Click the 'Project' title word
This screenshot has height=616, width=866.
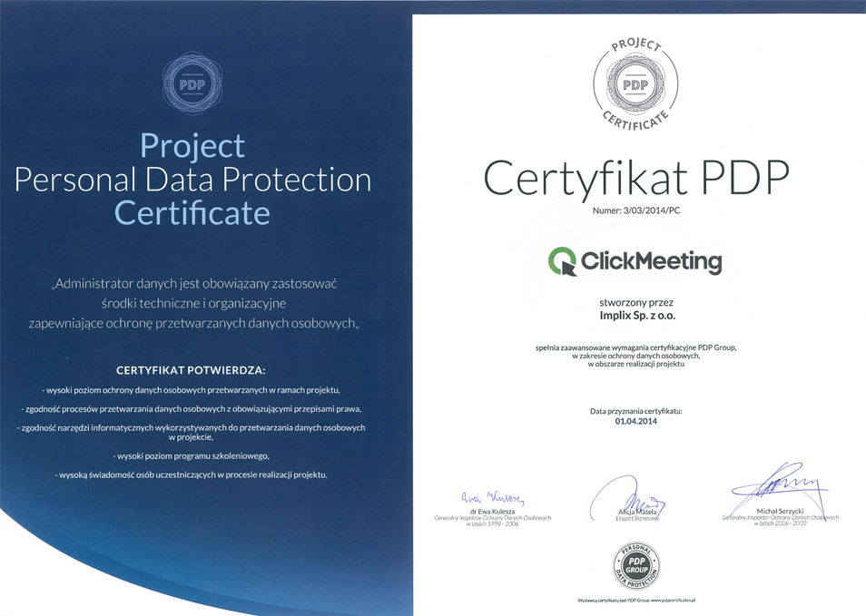(192, 147)
